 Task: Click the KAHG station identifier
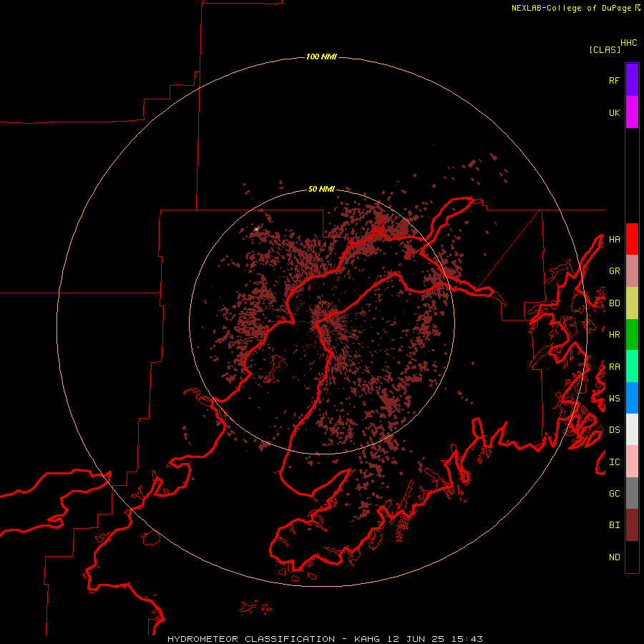[x=367, y=639]
